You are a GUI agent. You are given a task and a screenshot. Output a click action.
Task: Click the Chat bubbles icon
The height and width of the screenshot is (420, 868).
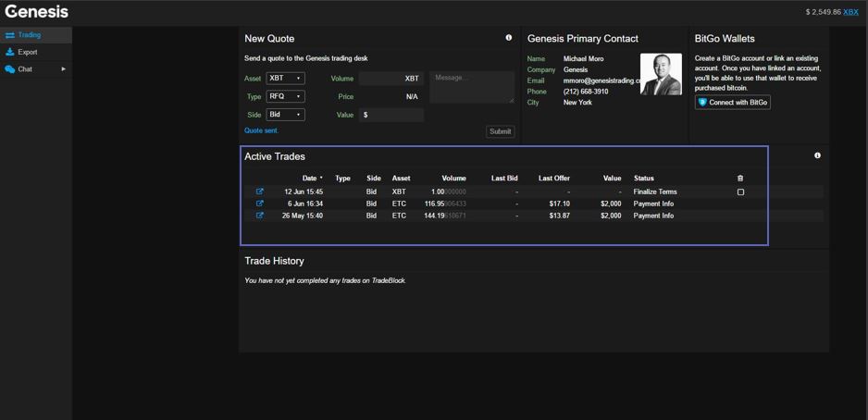tap(10, 69)
